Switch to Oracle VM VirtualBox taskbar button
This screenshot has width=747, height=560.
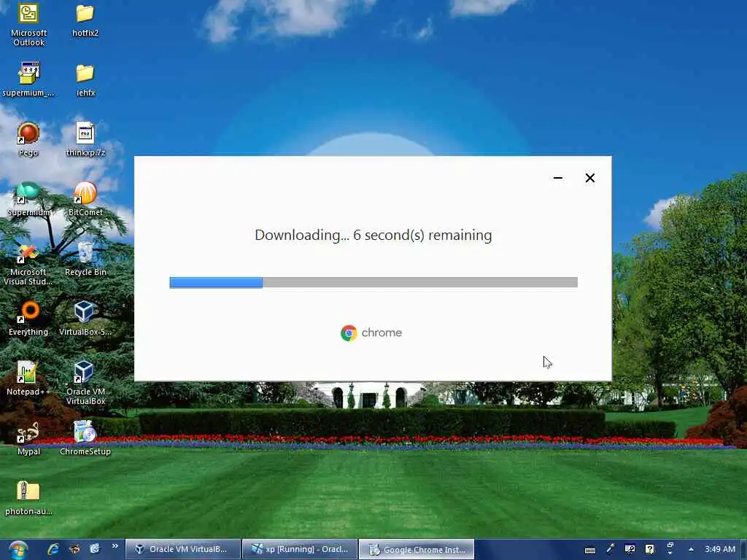point(183,549)
